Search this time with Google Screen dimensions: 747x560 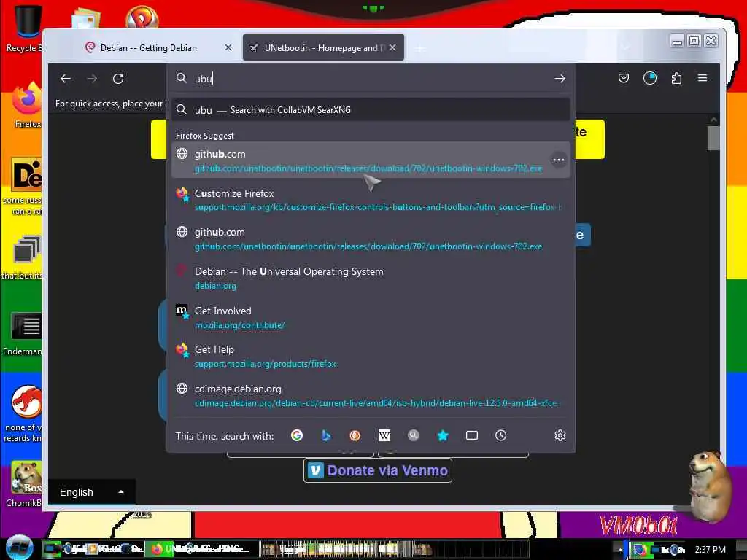pyautogui.click(x=297, y=435)
